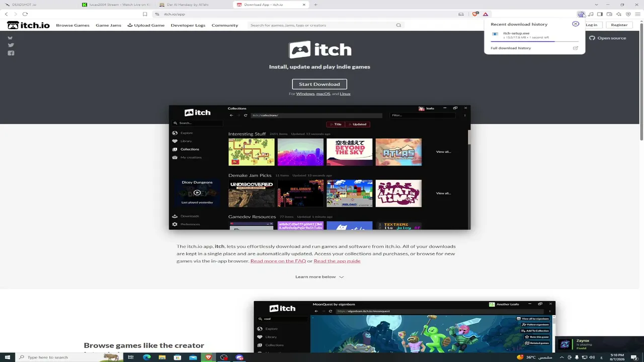Click the itch app collections screenshot

[x=319, y=167]
